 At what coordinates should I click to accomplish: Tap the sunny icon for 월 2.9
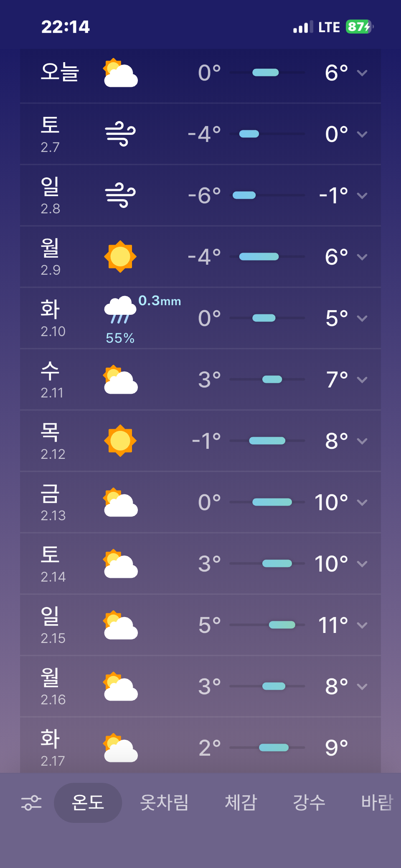coord(120,256)
